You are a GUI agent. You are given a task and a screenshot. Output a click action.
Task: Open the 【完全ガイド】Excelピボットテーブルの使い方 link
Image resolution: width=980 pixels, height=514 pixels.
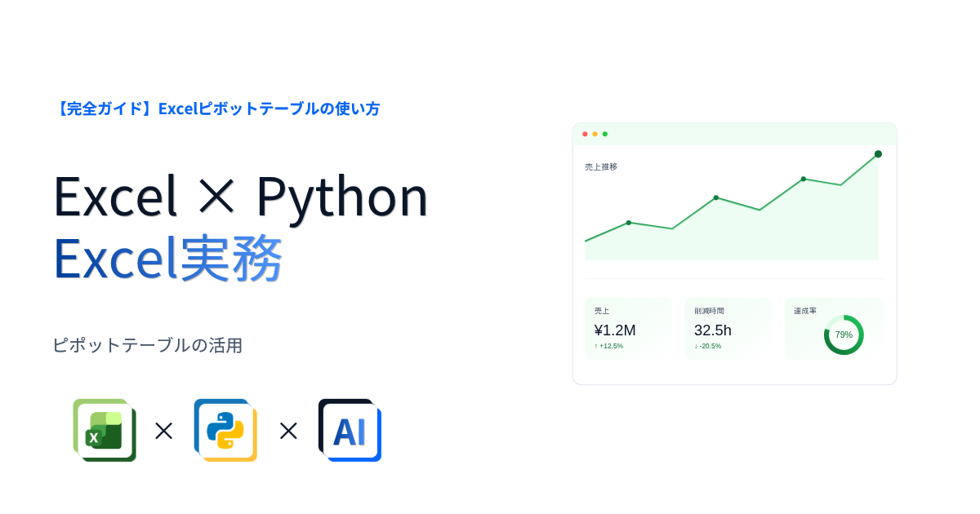pos(216,109)
